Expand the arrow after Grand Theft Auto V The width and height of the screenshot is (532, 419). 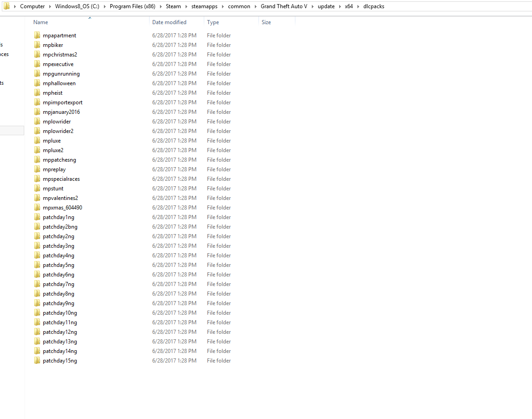pos(312,6)
